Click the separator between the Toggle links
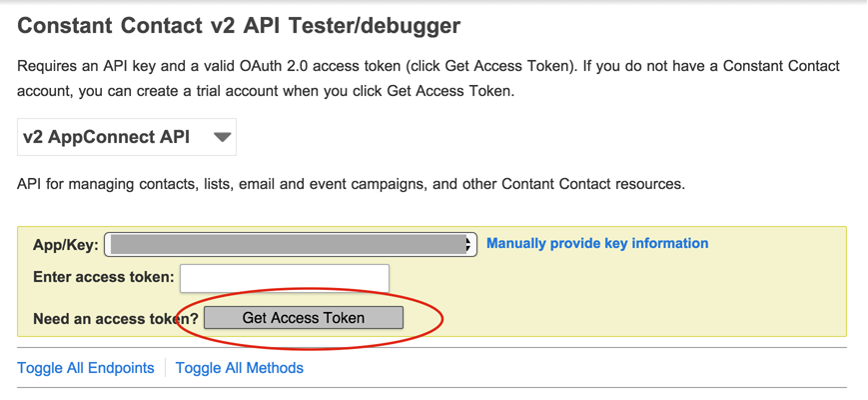Viewport: 868px width, 400px height. tap(166, 368)
